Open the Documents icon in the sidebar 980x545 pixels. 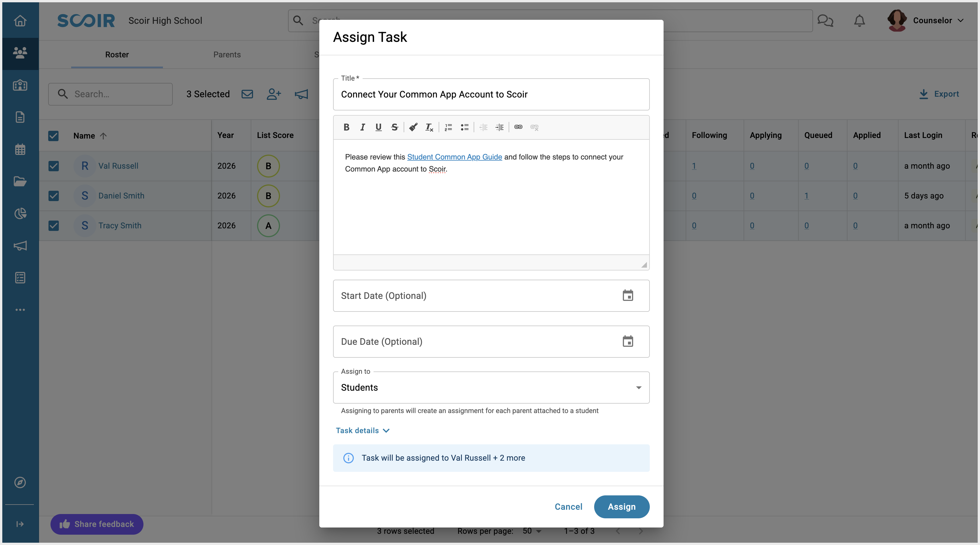click(20, 117)
